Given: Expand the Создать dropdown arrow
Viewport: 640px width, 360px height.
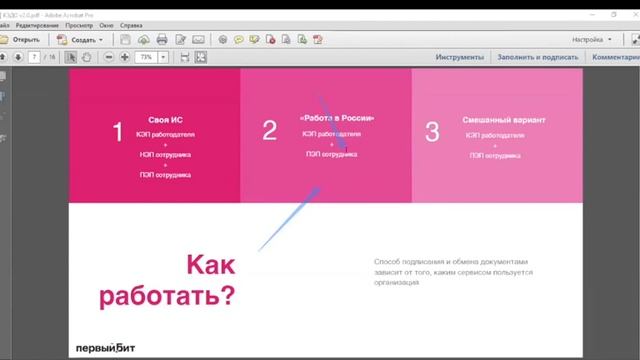Looking at the screenshot, I should point(101,40).
